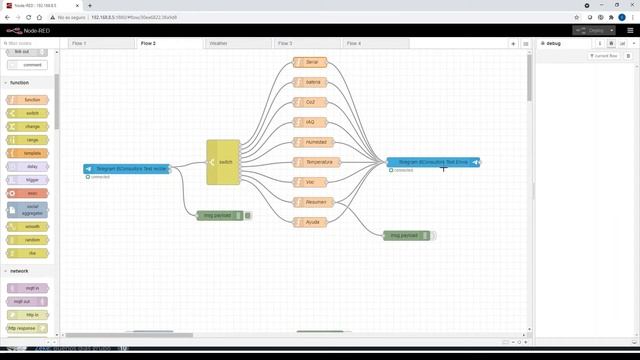Pick the mqtt in node in palette

click(27, 288)
